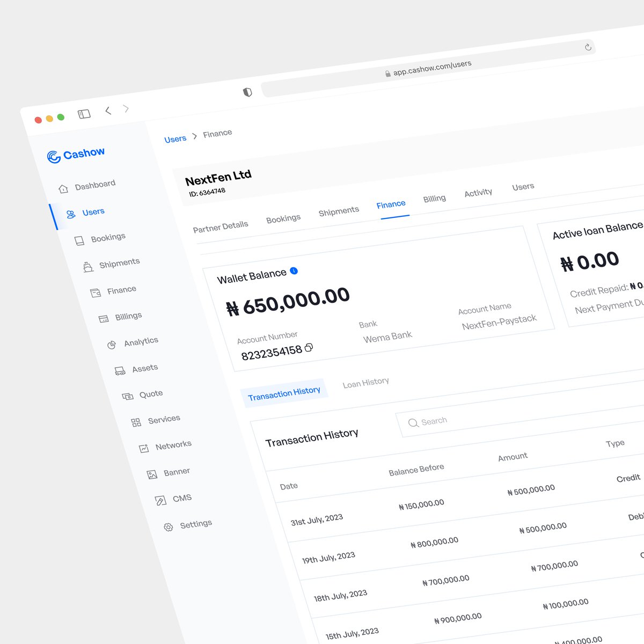The height and width of the screenshot is (644, 644).
Task: Switch to the Bookings tab
Action: pyautogui.click(x=283, y=218)
